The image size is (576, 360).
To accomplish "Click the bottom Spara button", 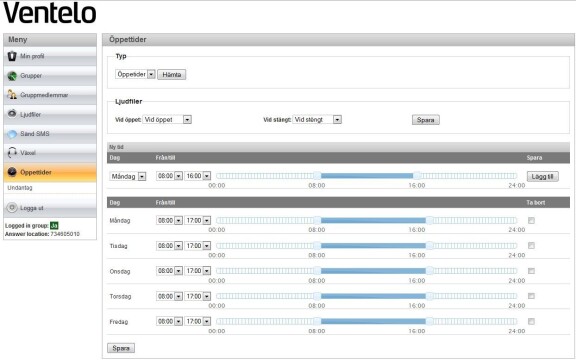I will coord(121,348).
